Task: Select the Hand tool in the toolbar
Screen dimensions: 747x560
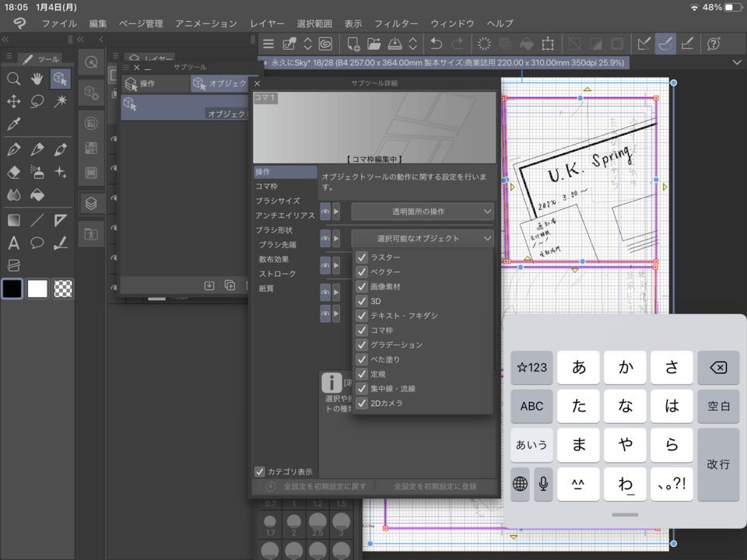Action: pyautogui.click(x=37, y=78)
